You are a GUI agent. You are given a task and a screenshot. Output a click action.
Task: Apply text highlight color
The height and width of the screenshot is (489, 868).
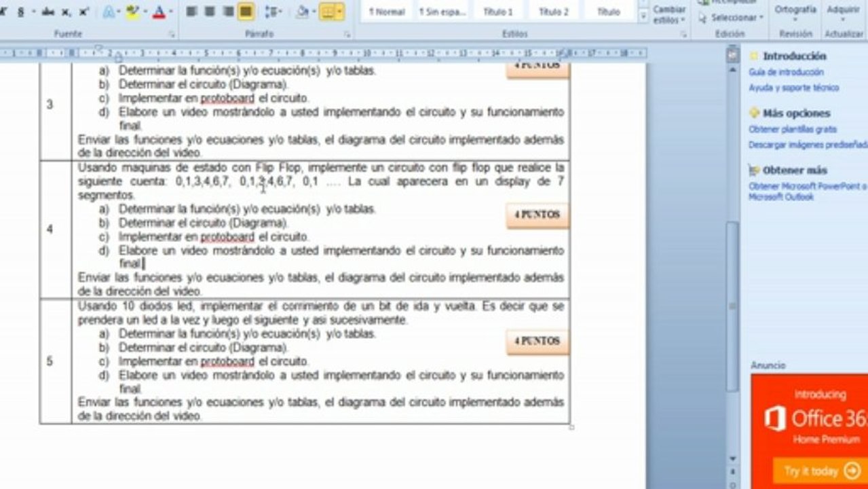[133, 12]
